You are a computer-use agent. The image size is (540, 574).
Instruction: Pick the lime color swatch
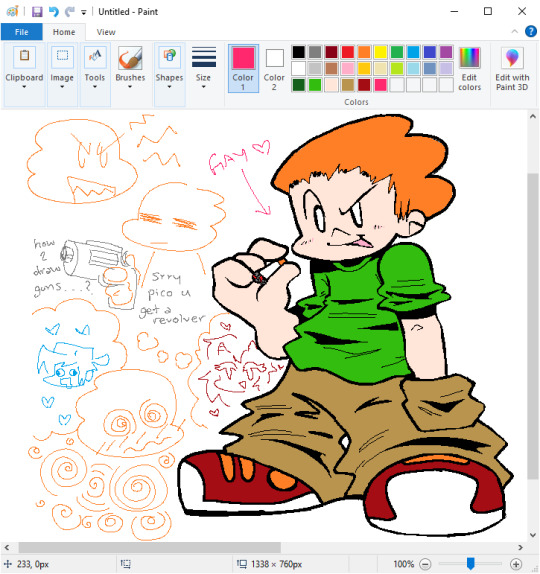click(397, 68)
